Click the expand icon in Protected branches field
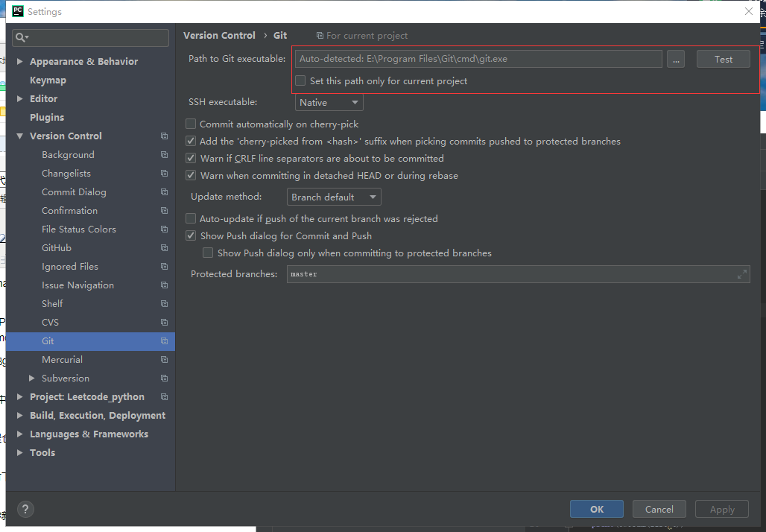 (741, 274)
